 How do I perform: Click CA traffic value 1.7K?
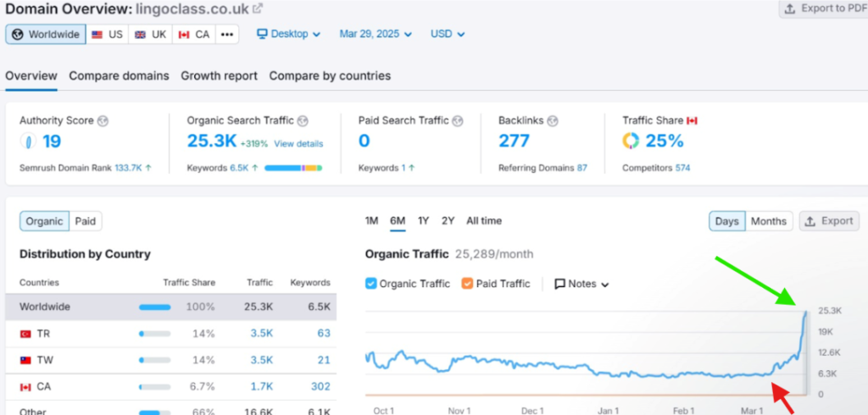point(263,386)
